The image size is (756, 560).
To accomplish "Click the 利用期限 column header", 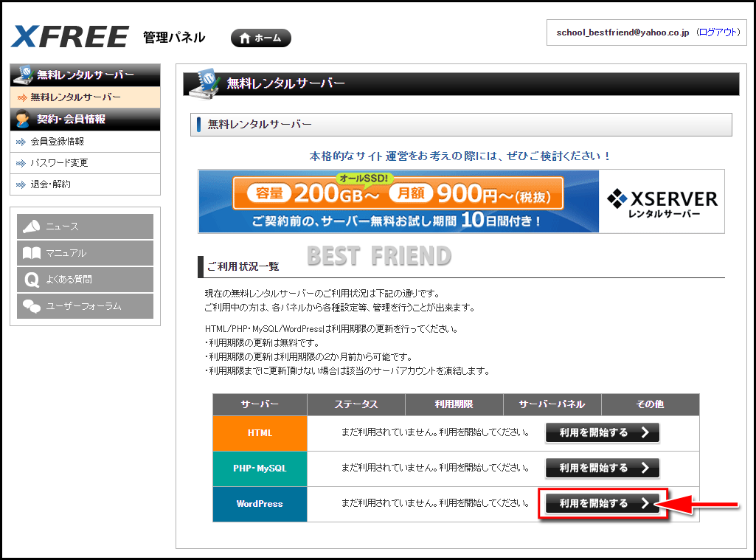I will [454, 404].
